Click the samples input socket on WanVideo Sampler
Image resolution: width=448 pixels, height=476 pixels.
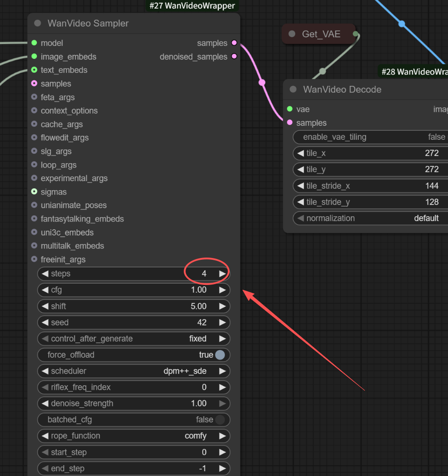point(34,84)
